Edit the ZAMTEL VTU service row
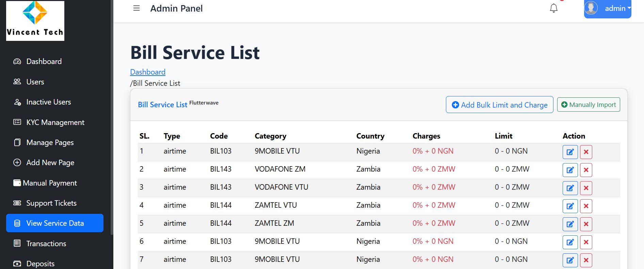644x269 pixels. [570, 206]
